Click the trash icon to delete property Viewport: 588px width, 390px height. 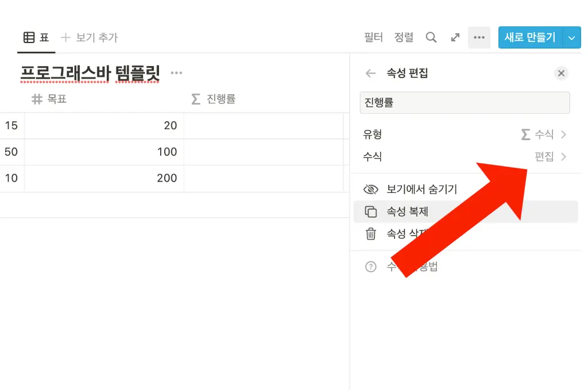[x=371, y=234]
